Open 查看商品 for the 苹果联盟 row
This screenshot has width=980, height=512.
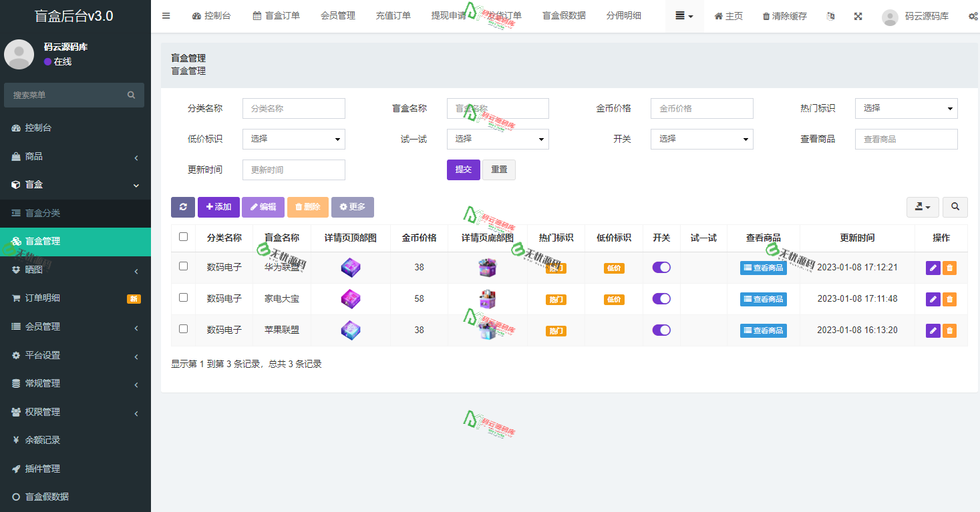point(763,330)
